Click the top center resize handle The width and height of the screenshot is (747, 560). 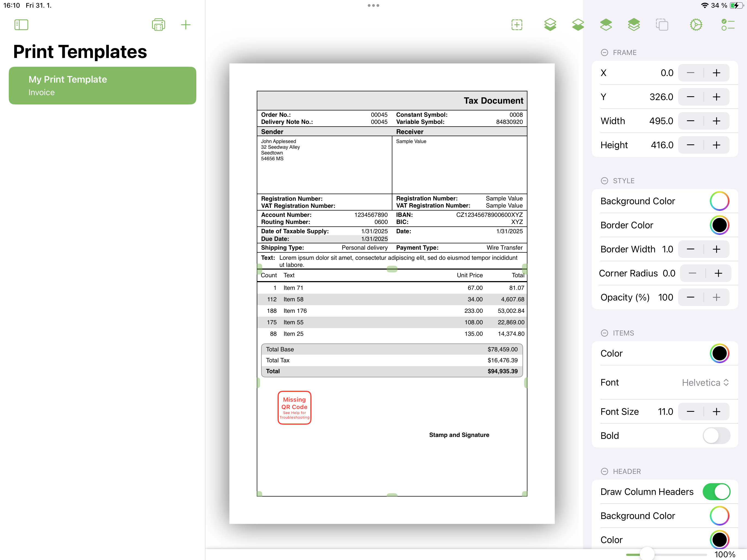tap(392, 269)
